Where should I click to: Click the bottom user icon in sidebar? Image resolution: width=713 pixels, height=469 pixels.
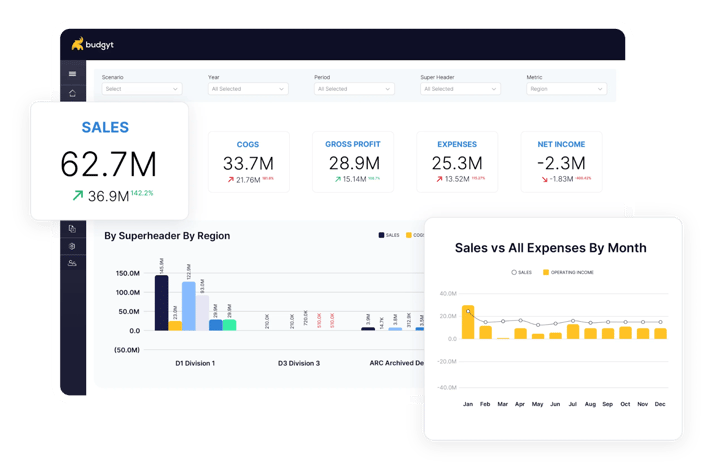pos(72,262)
